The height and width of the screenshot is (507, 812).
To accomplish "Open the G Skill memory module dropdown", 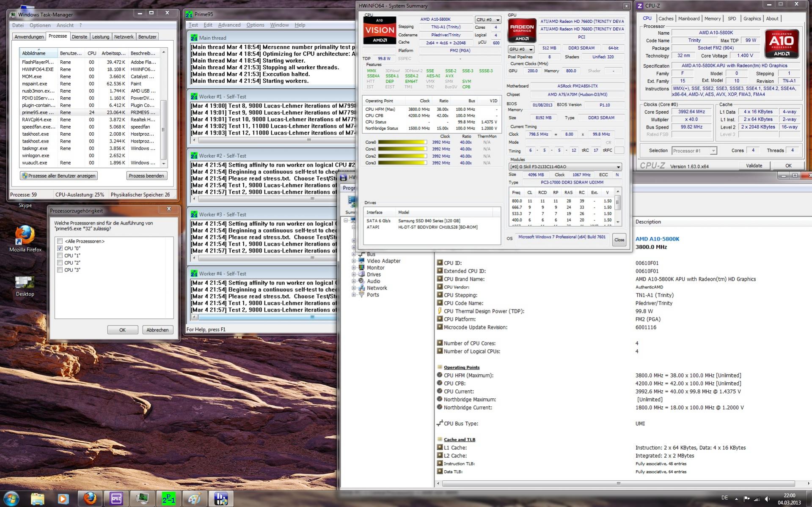I will [565, 167].
